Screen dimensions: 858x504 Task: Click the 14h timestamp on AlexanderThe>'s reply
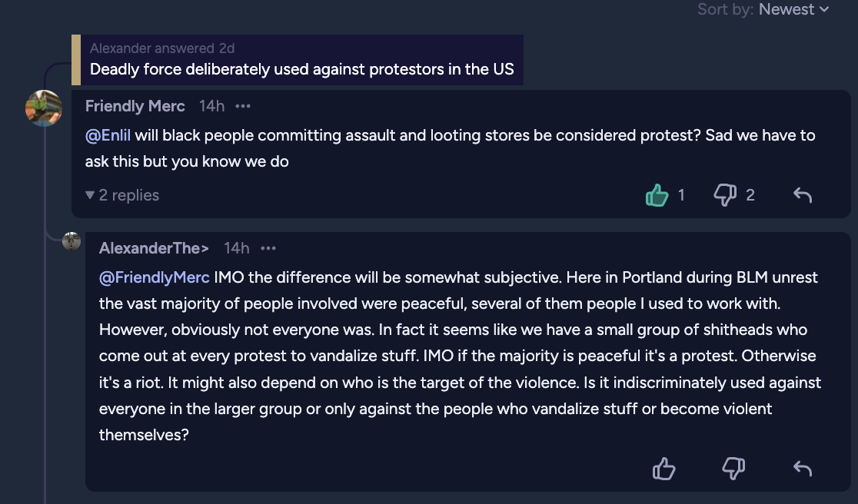click(236, 248)
